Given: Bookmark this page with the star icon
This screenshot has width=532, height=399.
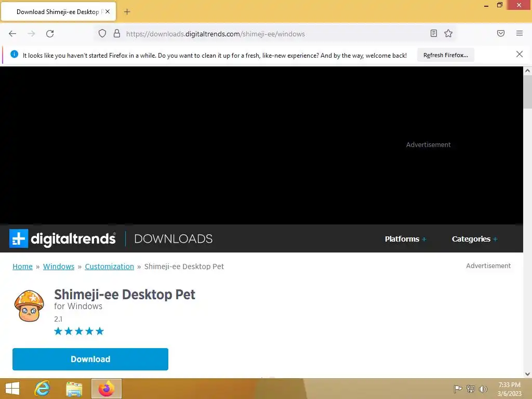Looking at the screenshot, I should pyautogui.click(x=448, y=33).
